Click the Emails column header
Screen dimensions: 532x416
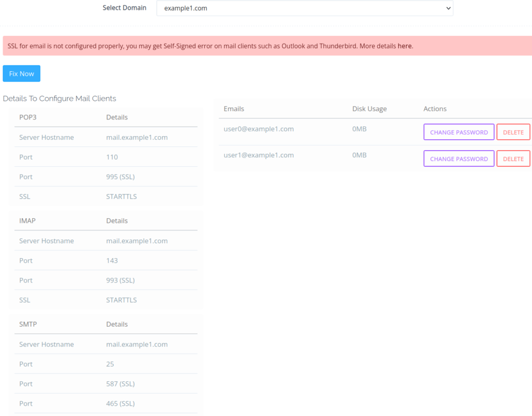coord(234,109)
